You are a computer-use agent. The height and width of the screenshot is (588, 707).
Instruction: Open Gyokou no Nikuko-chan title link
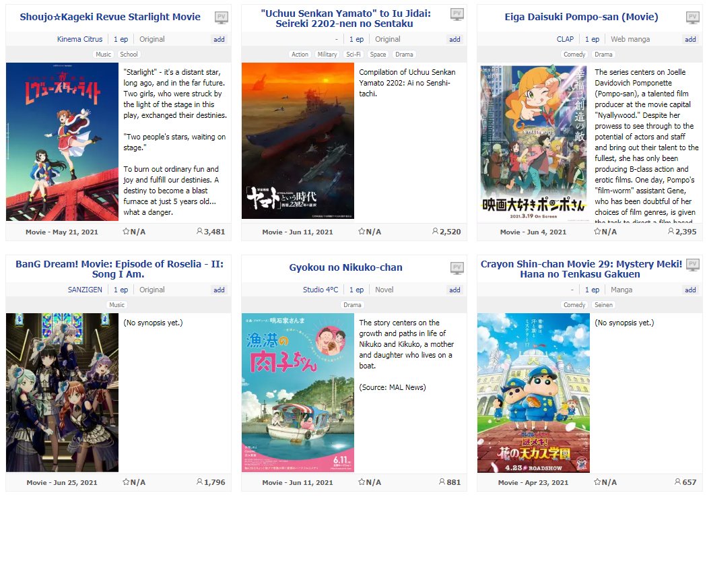pos(345,267)
